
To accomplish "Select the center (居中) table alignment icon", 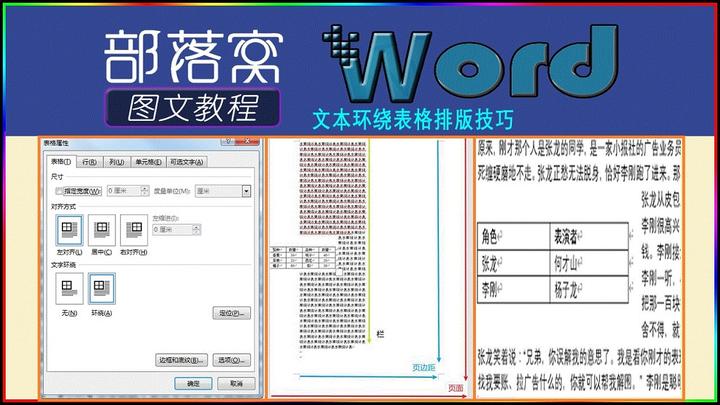I will click(101, 230).
